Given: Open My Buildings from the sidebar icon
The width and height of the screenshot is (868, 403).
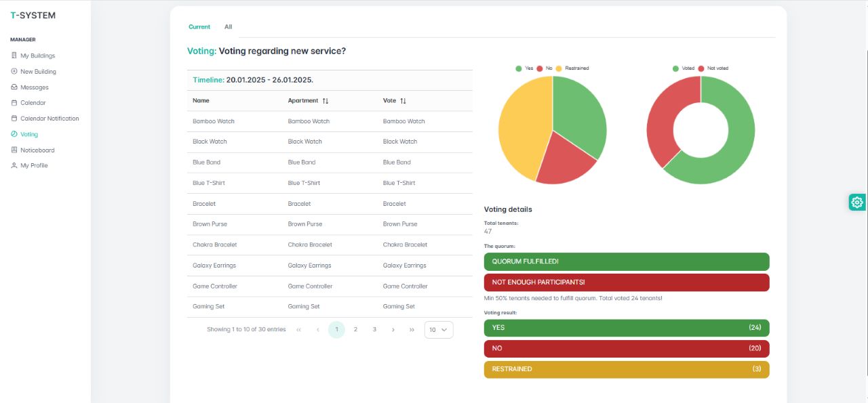Looking at the screenshot, I should point(14,55).
